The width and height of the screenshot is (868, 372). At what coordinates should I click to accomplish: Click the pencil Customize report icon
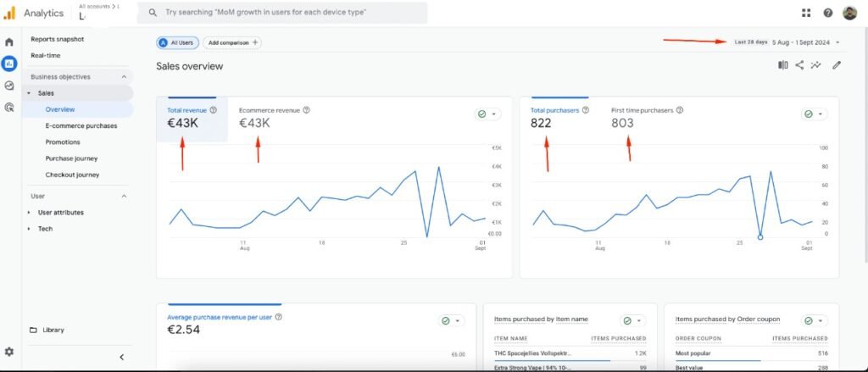tap(837, 65)
